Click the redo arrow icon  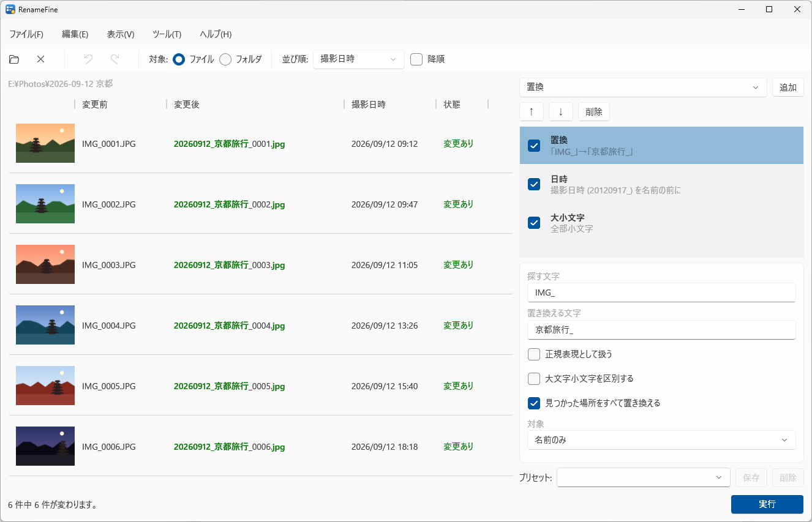pos(115,59)
